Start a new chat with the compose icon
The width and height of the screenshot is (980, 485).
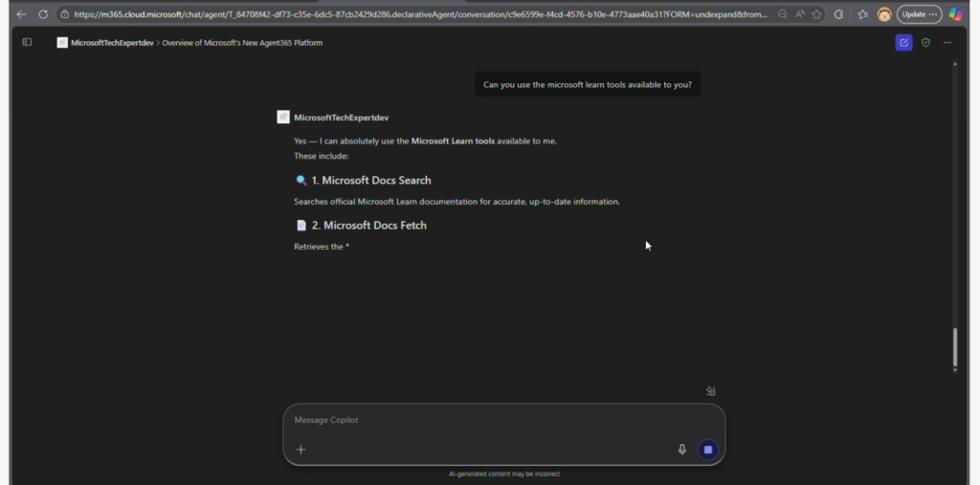[x=903, y=42]
